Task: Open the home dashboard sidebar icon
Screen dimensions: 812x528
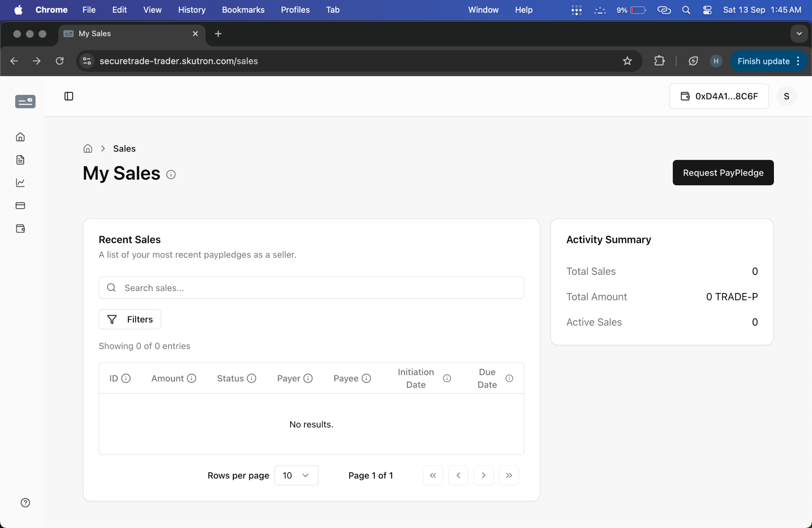Action: click(x=20, y=137)
